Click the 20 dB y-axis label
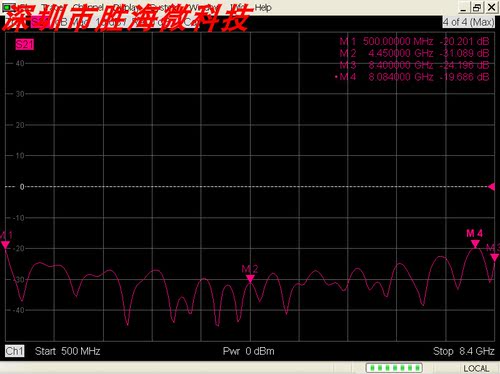Image resolution: width=500 pixels, height=374 pixels. click(x=20, y=125)
